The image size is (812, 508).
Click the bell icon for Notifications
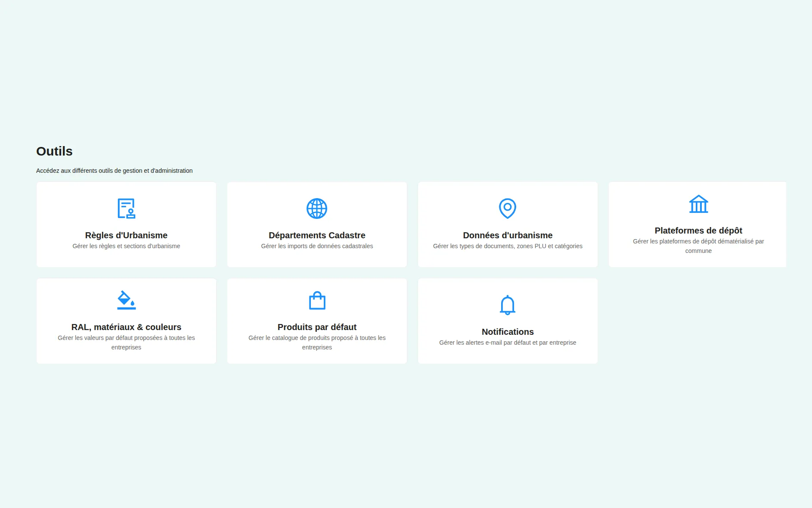(508, 305)
